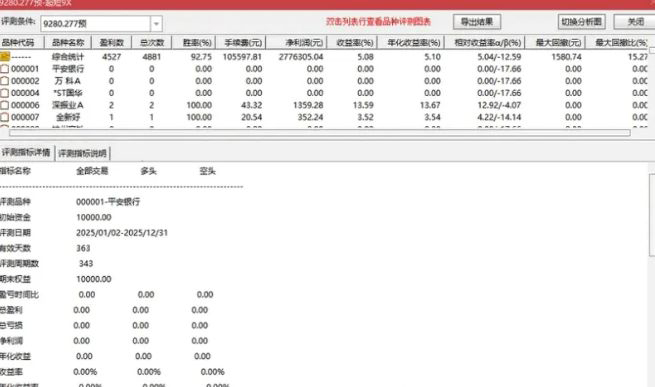Click the profit count value 4527
This screenshot has height=387, width=655.
coord(112,56)
